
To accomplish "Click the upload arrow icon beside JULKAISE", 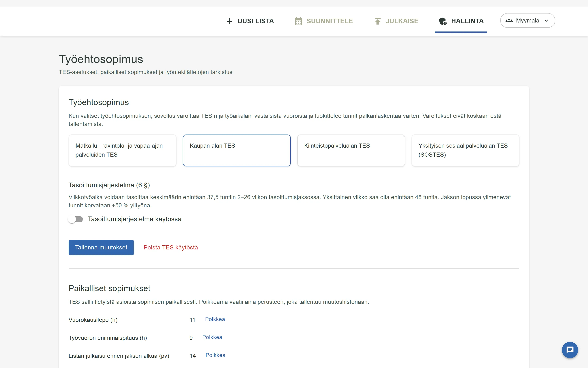I will 377,21.
